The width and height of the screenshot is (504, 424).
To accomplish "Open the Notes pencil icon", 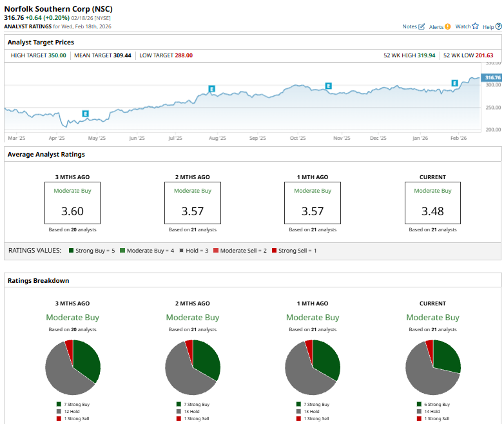I will point(422,26).
